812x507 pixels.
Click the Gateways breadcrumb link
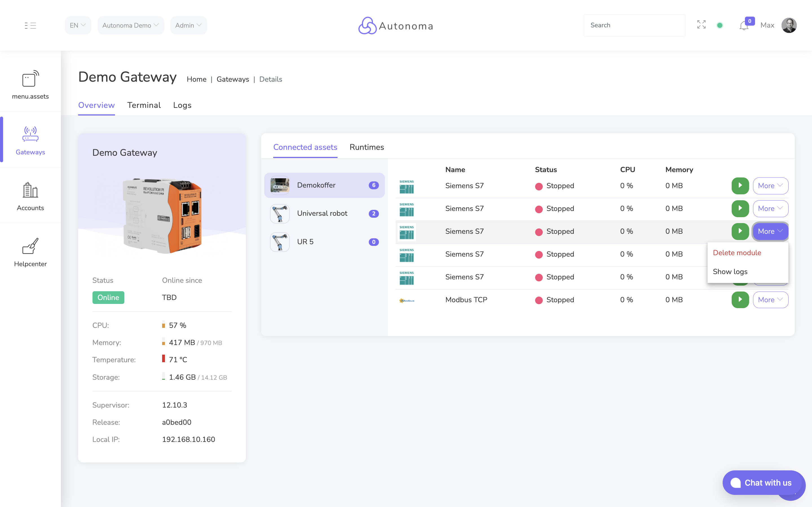pos(233,79)
